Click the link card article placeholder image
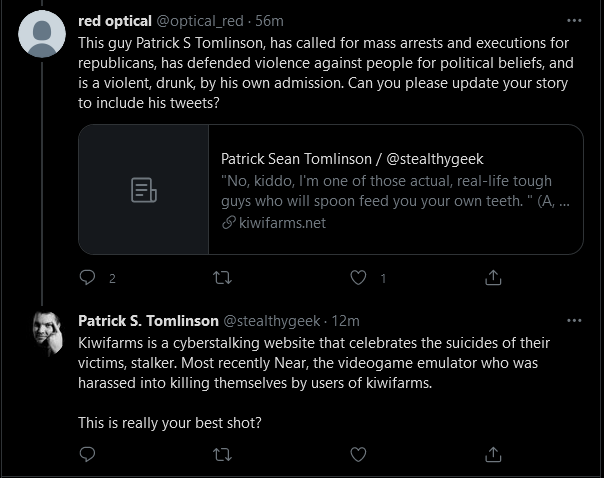 (144, 190)
